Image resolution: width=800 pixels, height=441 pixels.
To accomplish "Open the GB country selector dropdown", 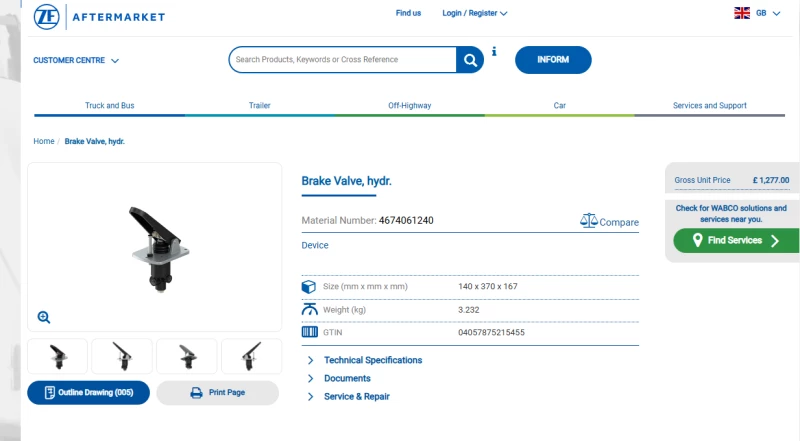I will coord(768,13).
